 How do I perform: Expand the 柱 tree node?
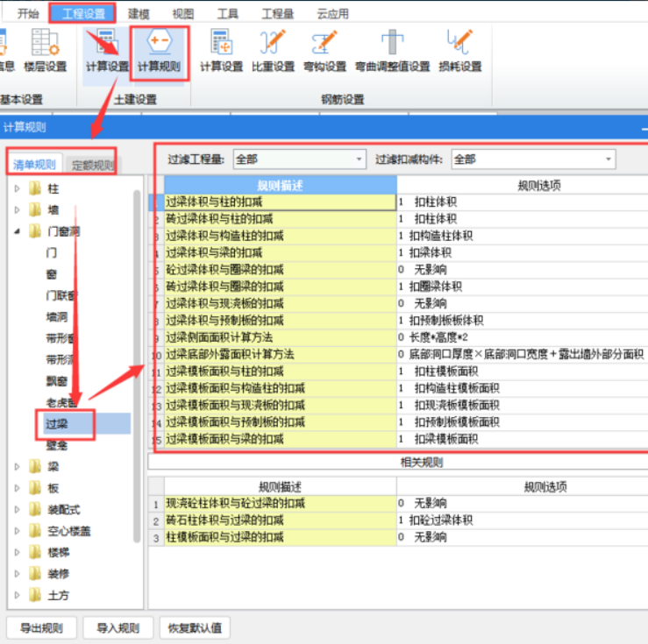pyautogui.click(x=17, y=188)
